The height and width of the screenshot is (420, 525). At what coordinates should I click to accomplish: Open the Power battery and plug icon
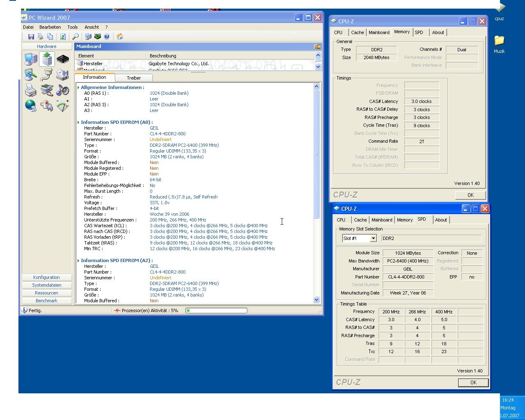click(47, 106)
